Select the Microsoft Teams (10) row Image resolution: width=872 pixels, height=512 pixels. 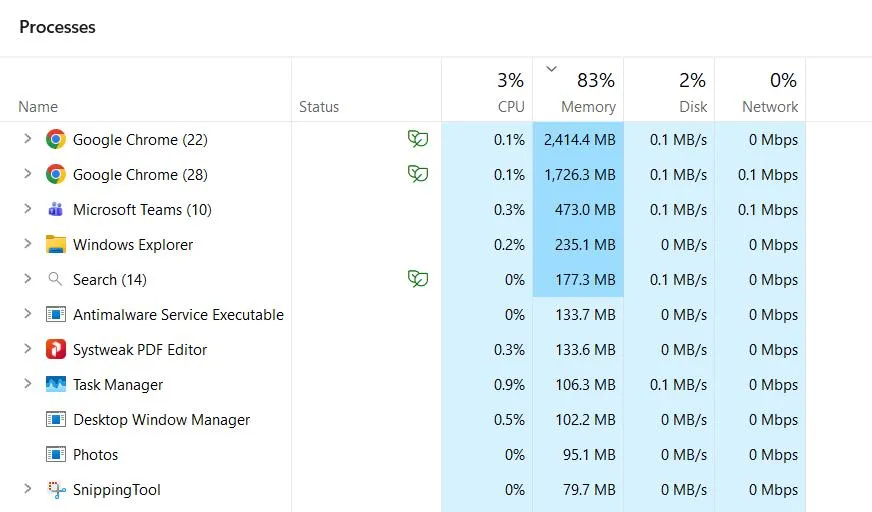[142, 210]
